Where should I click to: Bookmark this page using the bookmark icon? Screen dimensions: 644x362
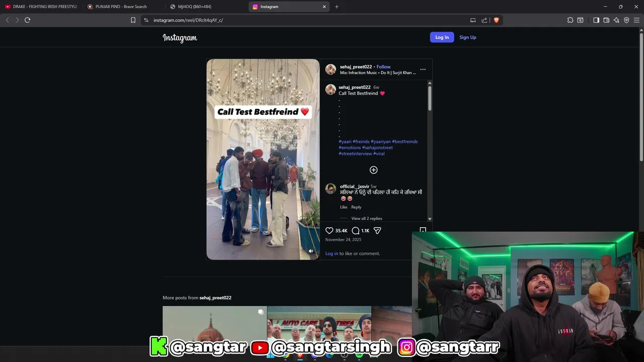133,20
